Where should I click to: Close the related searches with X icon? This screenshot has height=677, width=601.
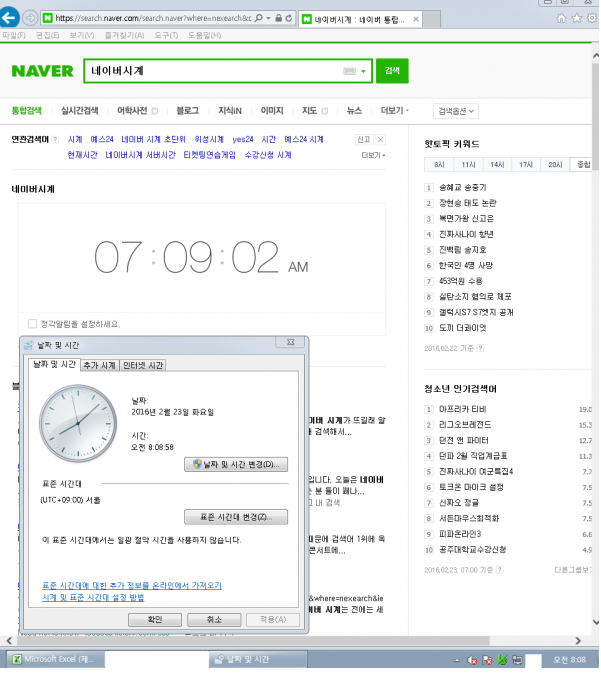click(x=380, y=139)
